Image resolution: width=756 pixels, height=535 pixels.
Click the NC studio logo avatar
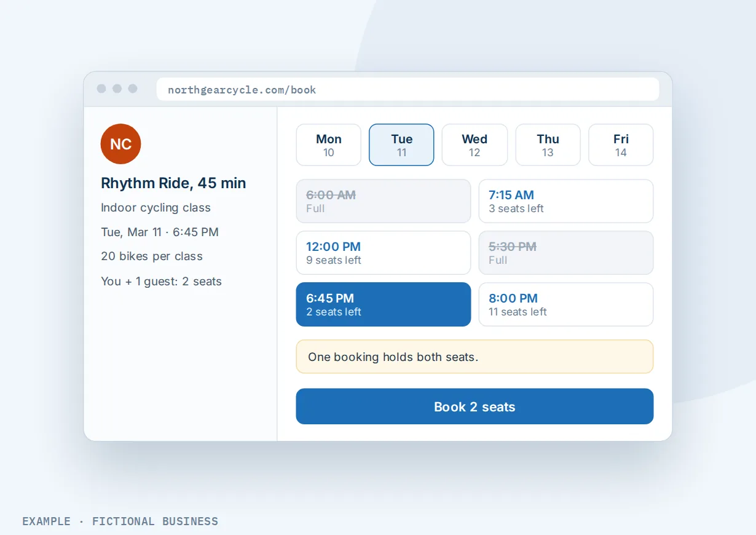point(120,144)
